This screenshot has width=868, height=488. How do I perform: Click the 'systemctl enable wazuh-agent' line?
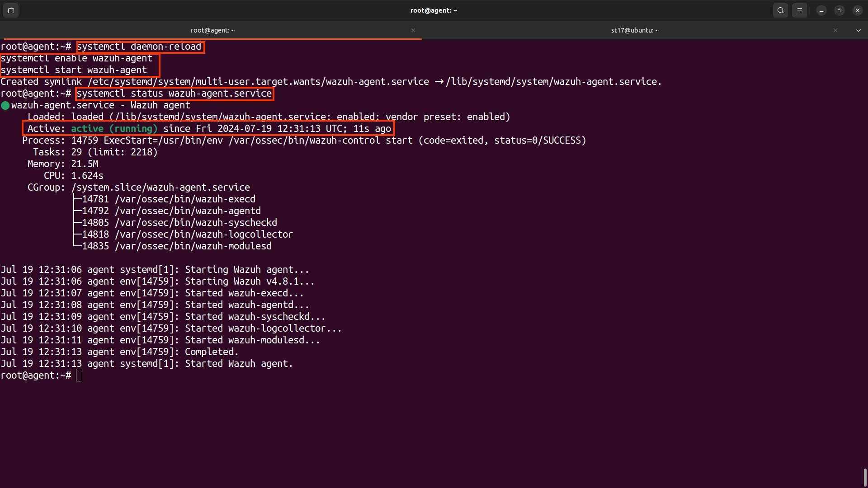click(76, 58)
